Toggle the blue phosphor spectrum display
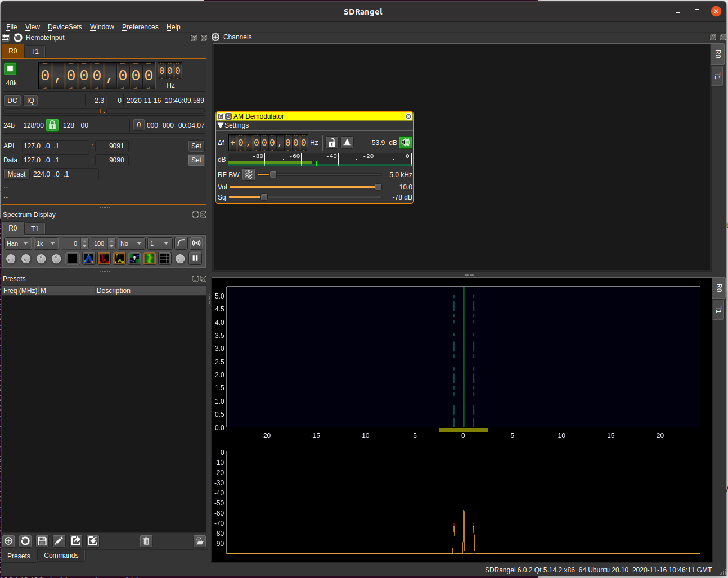Viewport: 728px width, 578px height. pyautogui.click(x=88, y=259)
